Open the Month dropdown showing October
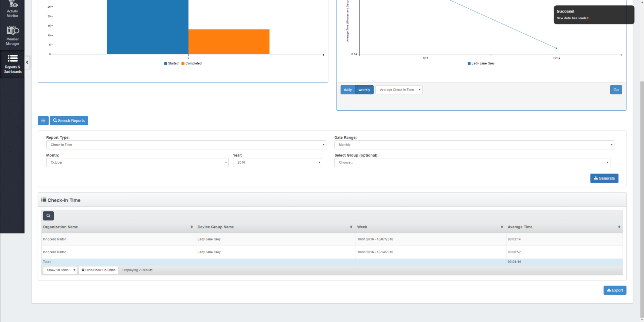 click(137, 163)
